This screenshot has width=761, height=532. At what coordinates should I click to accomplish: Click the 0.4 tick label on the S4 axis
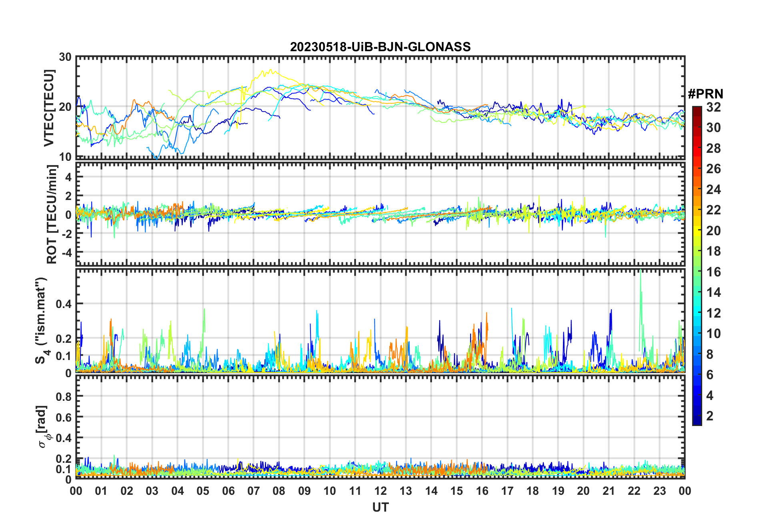click(64, 304)
